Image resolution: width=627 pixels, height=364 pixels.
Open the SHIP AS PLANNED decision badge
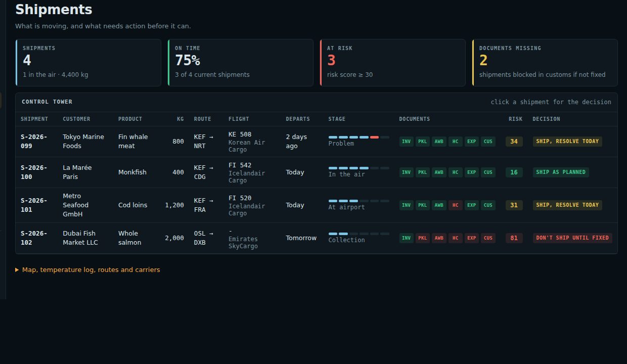tap(561, 172)
